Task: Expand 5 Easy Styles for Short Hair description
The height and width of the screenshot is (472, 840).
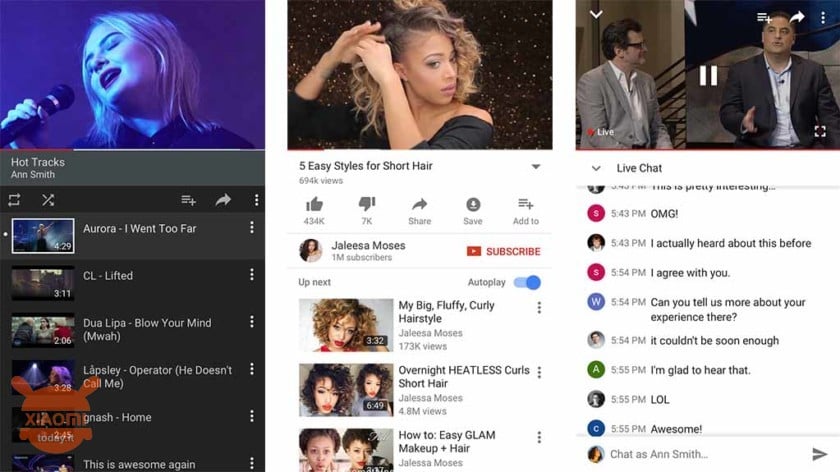Action: coord(536,167)
